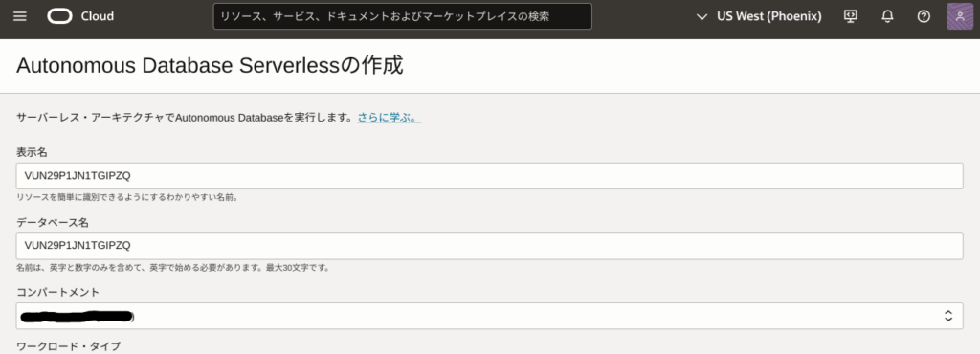Open the help question mark menu
This screenshot has height=354, width=980.
924,16
